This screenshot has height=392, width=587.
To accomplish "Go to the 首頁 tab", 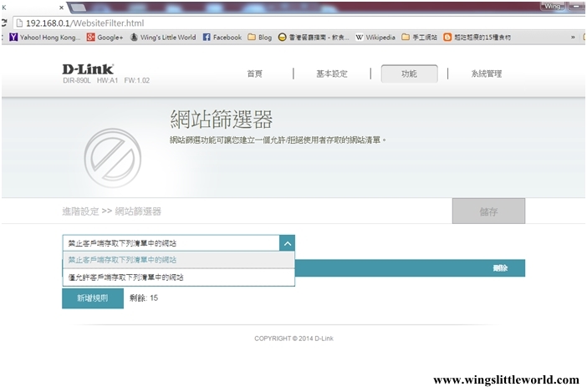I will point(255,74).
